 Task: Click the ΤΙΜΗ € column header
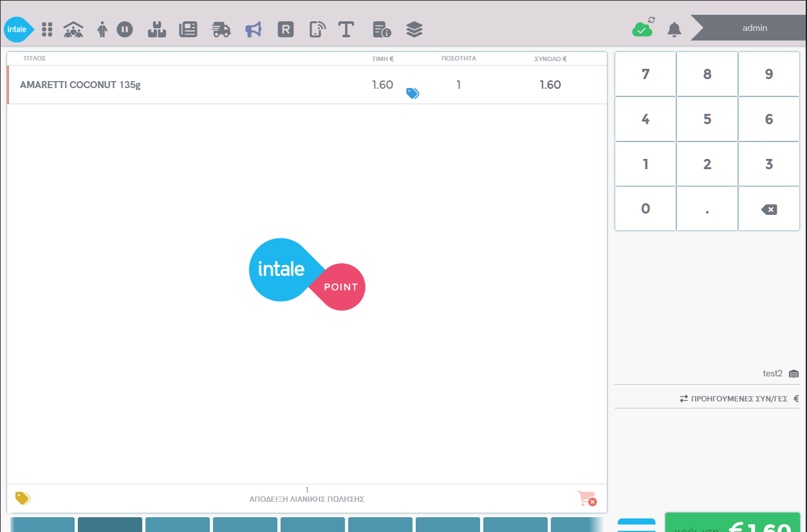383,59
